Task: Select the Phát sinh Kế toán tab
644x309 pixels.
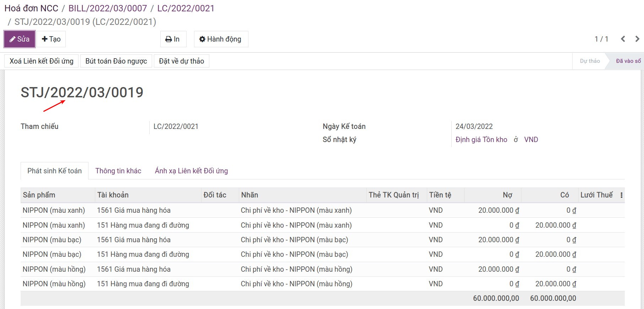Action: pos(54,171)
